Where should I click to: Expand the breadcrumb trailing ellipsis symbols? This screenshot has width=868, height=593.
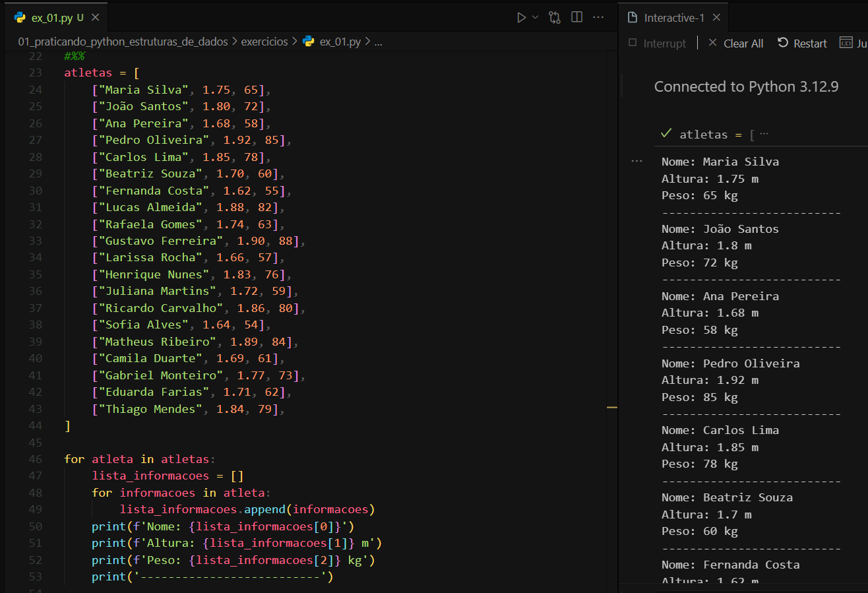378,42
